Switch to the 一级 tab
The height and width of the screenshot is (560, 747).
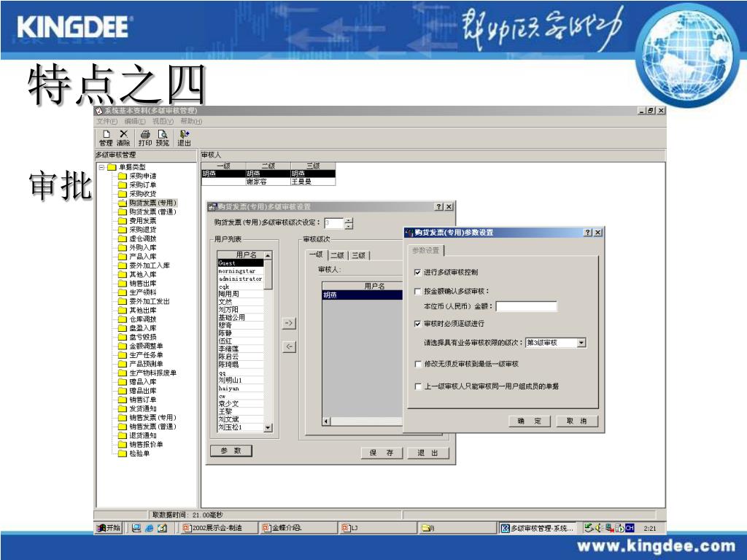point(317,254)
